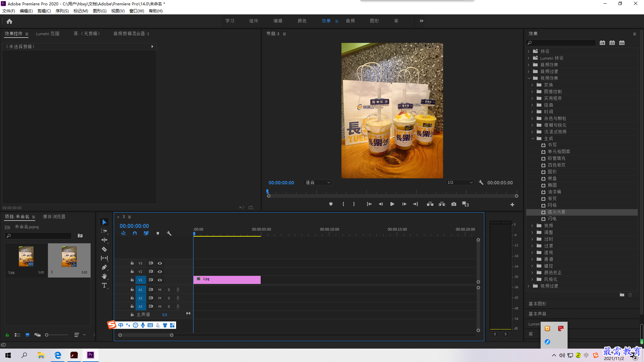Viewport: 644px width, 362px height.
Task: Expand the 预设 effects folder
Action: (x=529, y=52)
